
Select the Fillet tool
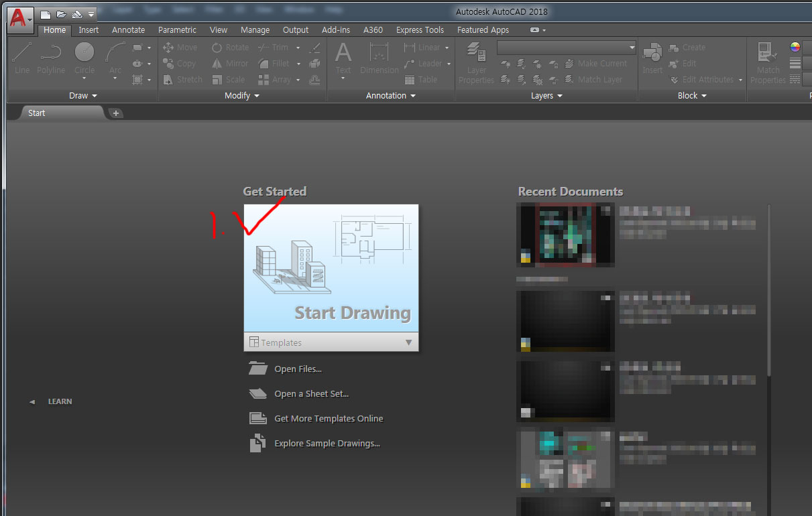[x=274, y=64]
